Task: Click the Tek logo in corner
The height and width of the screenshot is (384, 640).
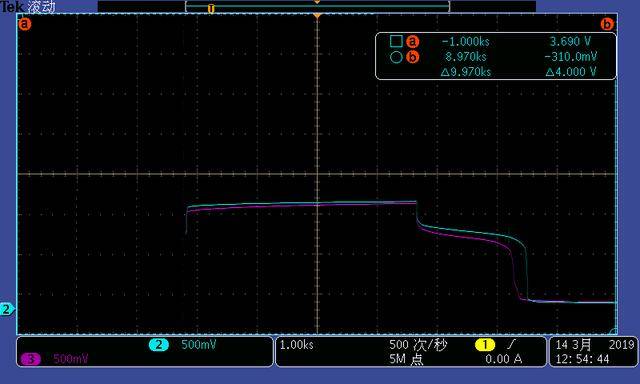Action: pyautogui.click(x=12, y=7)
